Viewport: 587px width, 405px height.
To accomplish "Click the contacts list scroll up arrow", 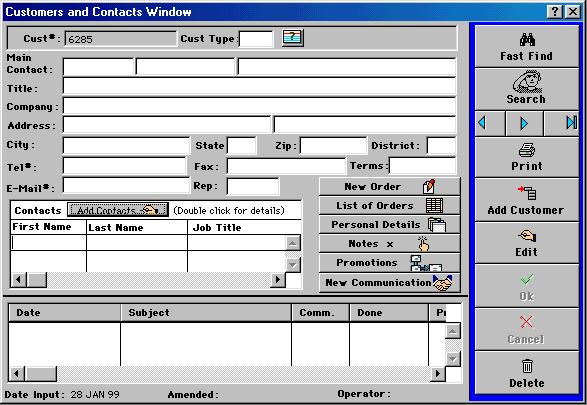I will pyautogui.click(x=293, y=244).
